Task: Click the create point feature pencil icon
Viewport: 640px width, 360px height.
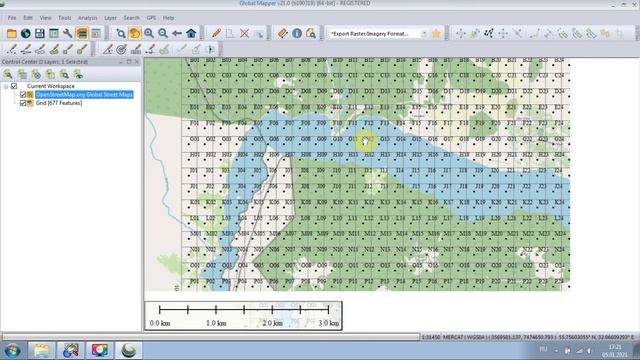Action: (x=12, y=49)
